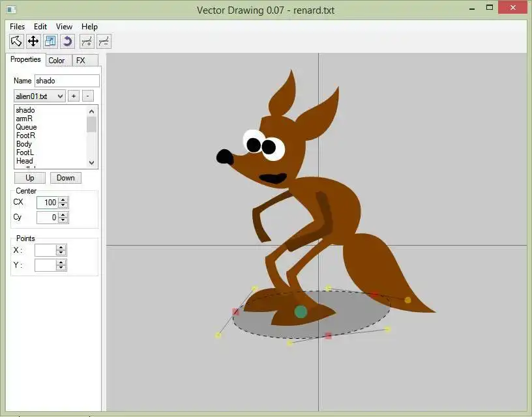Choose the blue scale/resize tool
This screenshot has width=532, height=417.
50,41
